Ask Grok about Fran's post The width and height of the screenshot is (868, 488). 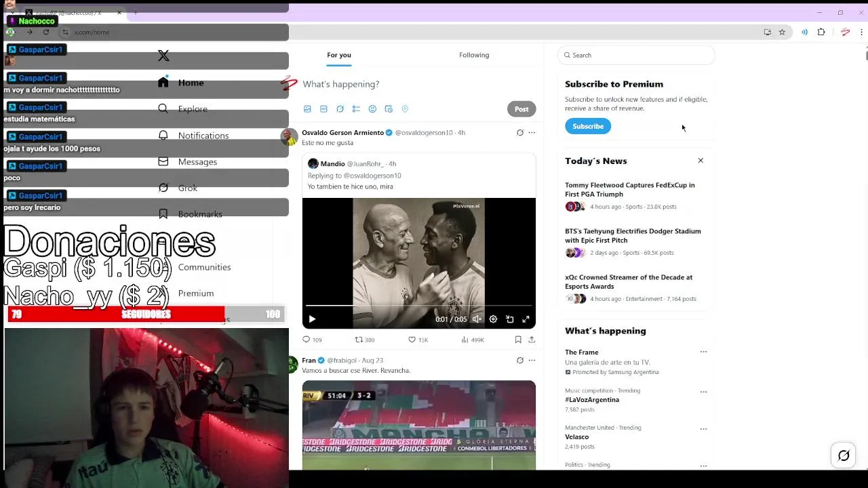coord(520,361)
